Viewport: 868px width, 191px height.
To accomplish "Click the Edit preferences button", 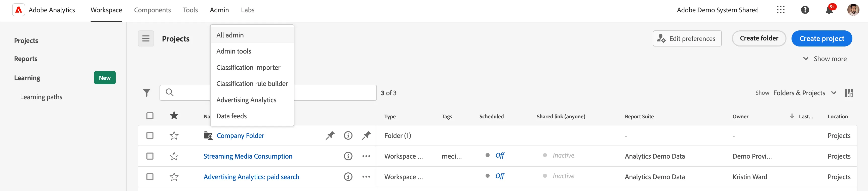I will coord(687,38).
